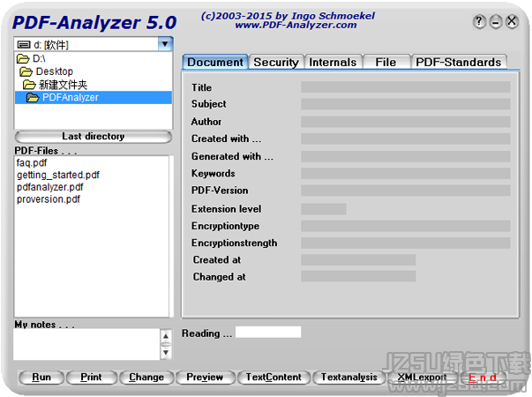The height and width of the screenshot is (397, 532).
Task: Click the Encryptiontype value field
Action: [x=406, y=226]
